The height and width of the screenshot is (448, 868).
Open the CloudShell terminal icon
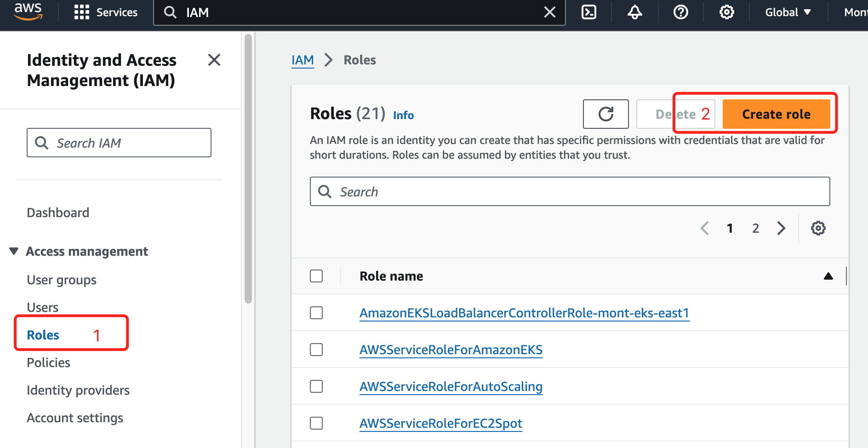coord(589,12)
